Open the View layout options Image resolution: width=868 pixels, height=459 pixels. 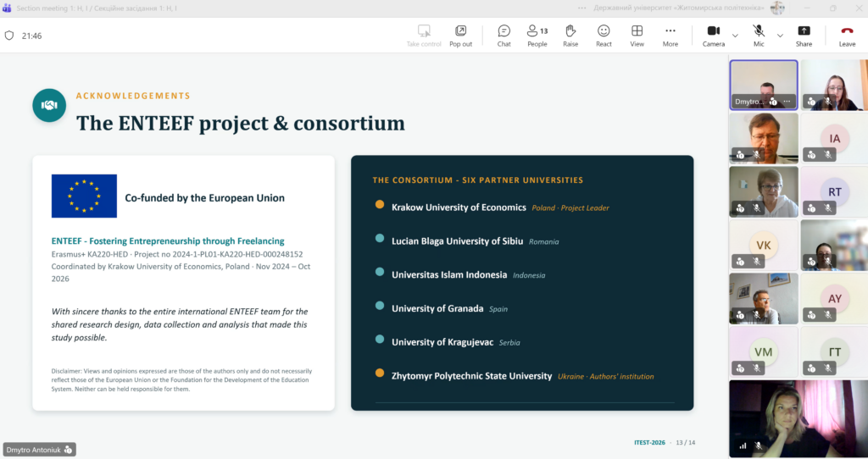click(x=637, y=36)
